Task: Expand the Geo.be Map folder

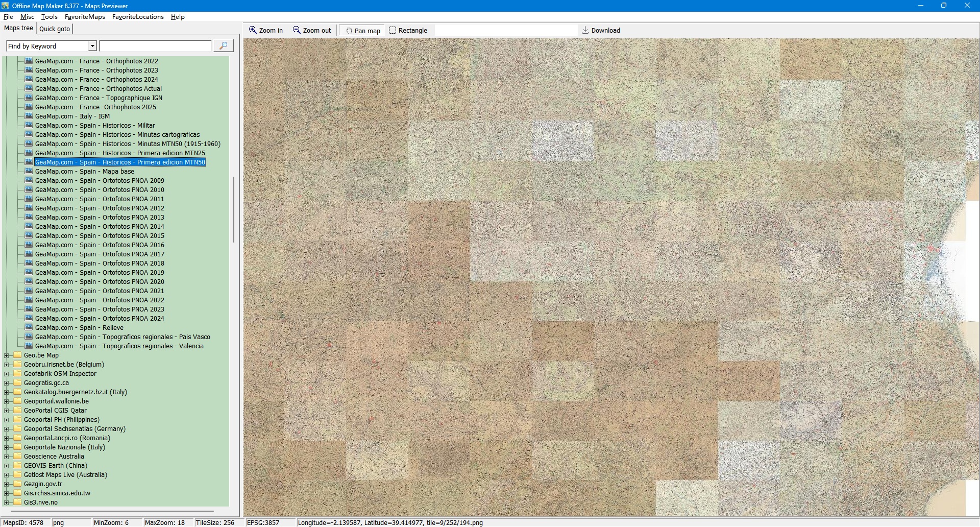Action: point(7,355)
